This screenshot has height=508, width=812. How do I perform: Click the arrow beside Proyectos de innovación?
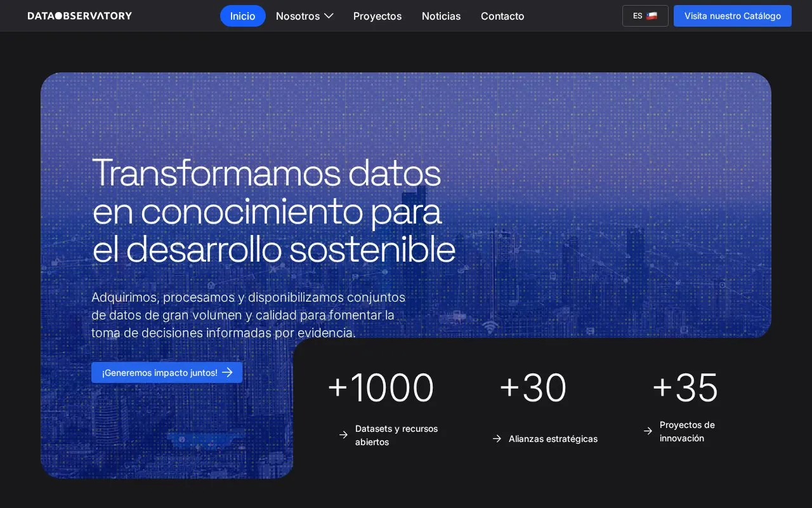tap(648, 431)
